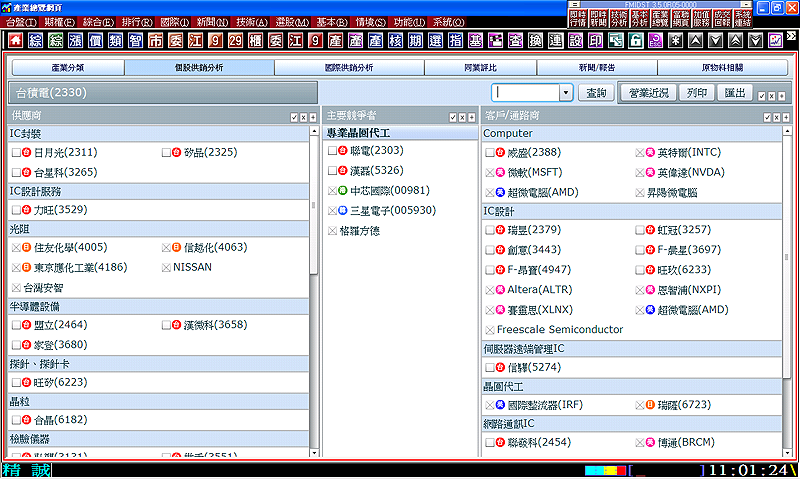This screenshot has height=479, width=800.
Task: Click the x icon on 主要競爭者 panel header
Action: point(462,117)
